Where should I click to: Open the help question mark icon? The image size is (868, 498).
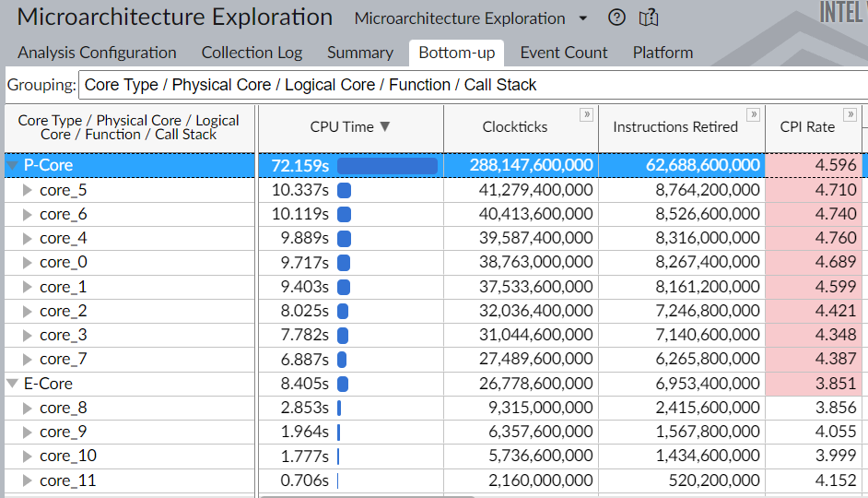click(x=617, y=18)
